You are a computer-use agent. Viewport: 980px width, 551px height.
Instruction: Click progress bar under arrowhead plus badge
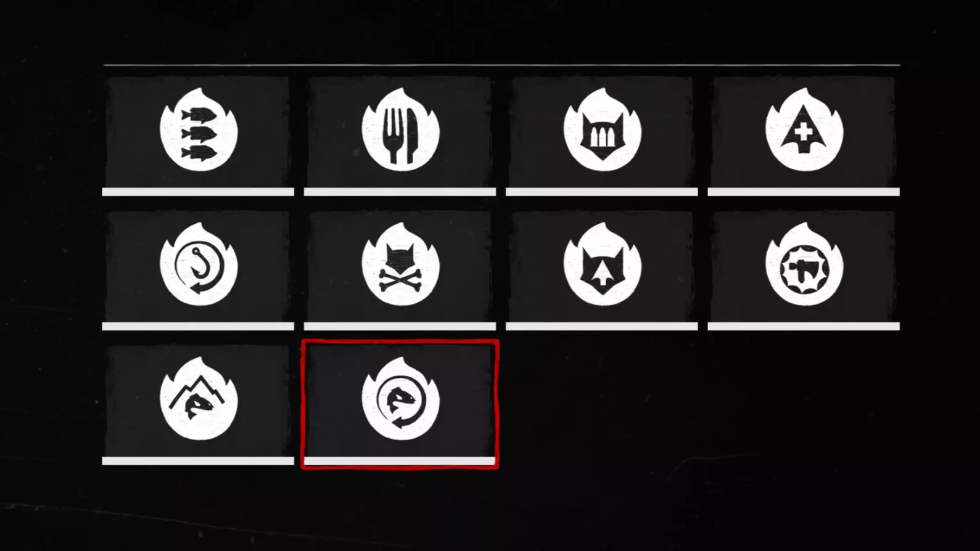(x=804, y=192)
